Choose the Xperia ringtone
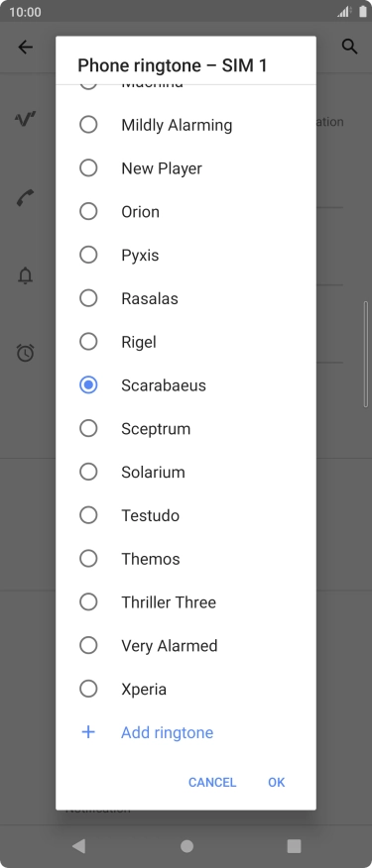This screenshot has height=868, width=372. (186, 690)
